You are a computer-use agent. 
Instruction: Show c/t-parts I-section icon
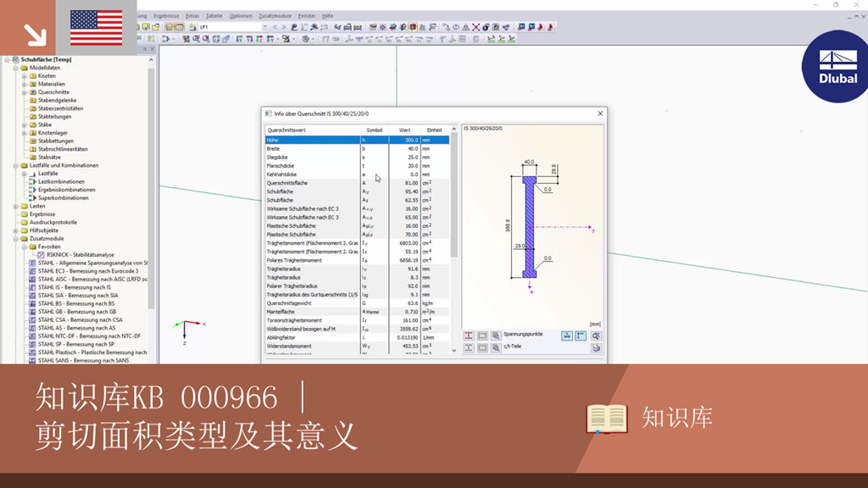tap(468, 348)
